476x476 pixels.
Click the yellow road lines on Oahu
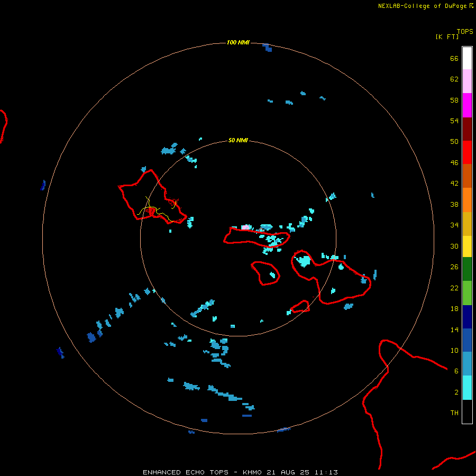click(157, 210)
